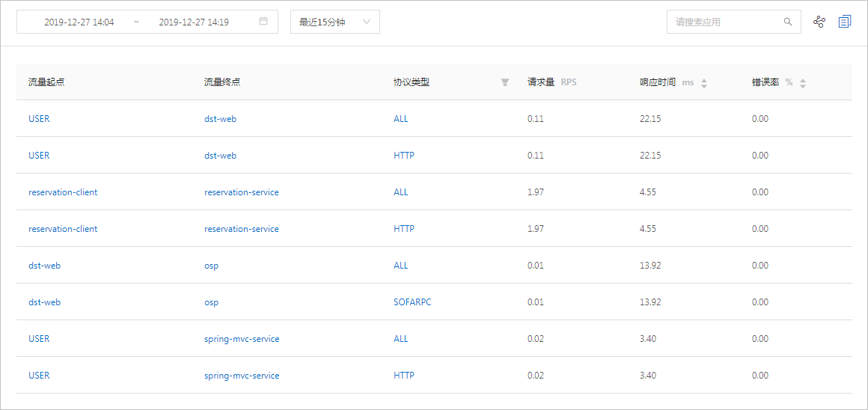The width and height of the screenshot is (868, 410).
Task: Click the 错误率 % header label
Action: 772,82
